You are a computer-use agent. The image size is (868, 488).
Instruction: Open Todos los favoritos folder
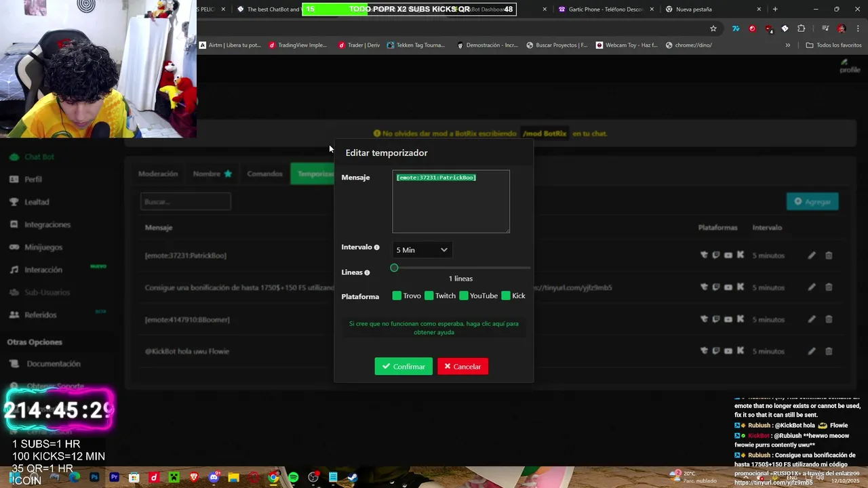(x=833, y=45)
